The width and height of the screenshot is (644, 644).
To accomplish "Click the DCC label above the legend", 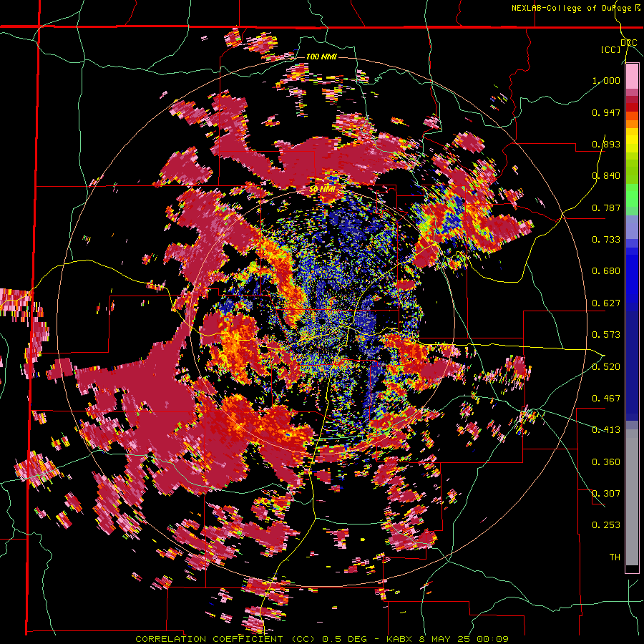I will pos(629,43).
